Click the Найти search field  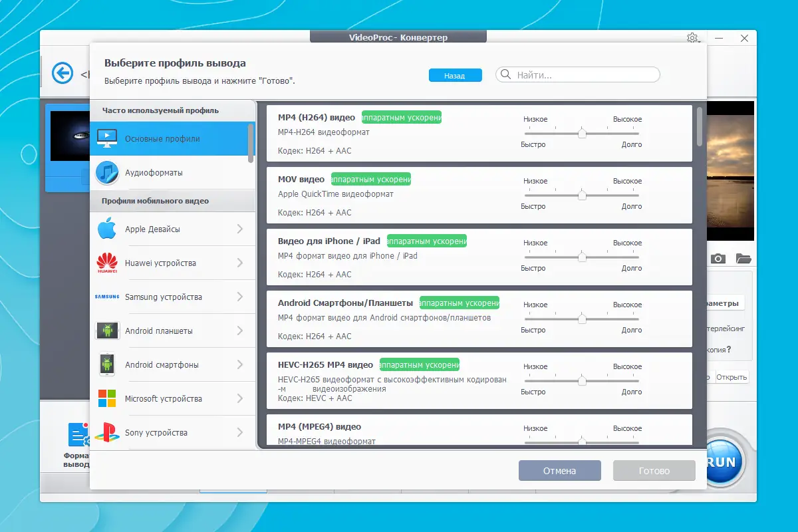pyautogui.click(x=578, y=74)
